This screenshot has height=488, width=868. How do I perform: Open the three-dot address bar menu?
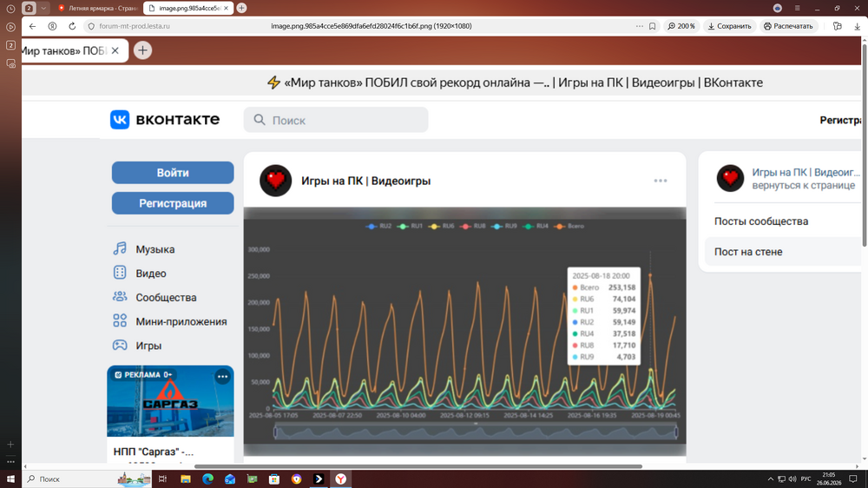pos(640,26)
